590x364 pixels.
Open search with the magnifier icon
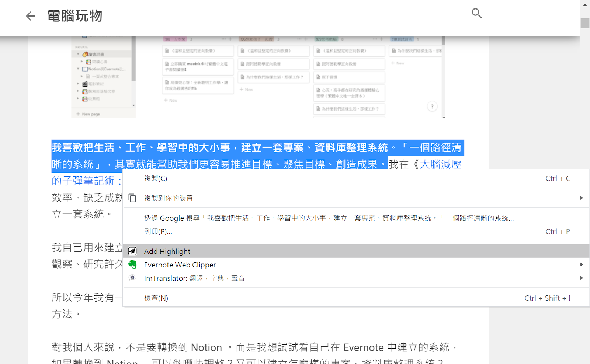tap(476, 14)
